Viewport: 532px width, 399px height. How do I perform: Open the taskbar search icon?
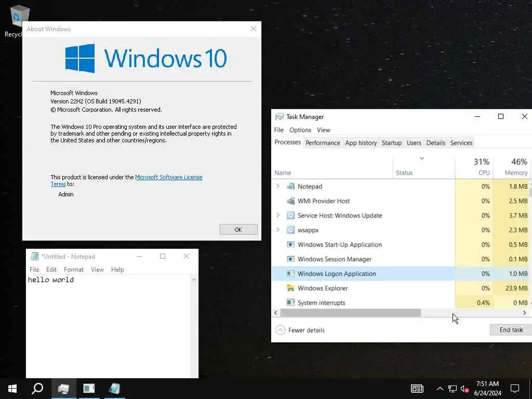[x=37, y=389]
